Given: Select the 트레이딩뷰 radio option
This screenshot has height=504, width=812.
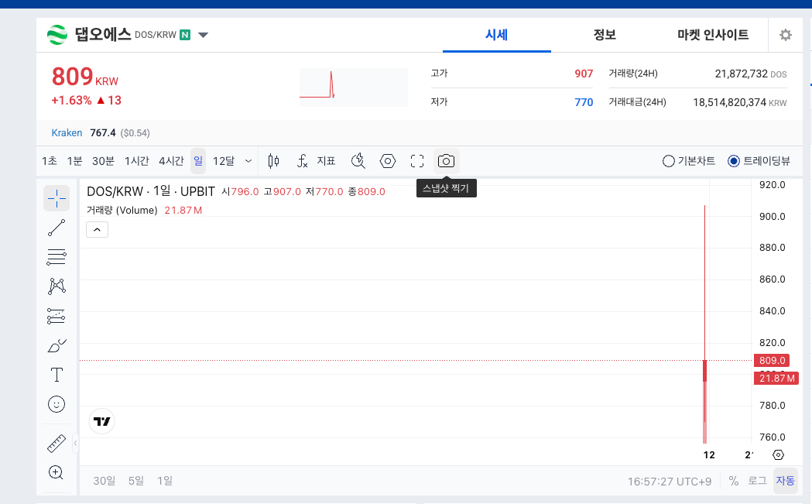Looking at the screenshot, I should coord(759,161).
